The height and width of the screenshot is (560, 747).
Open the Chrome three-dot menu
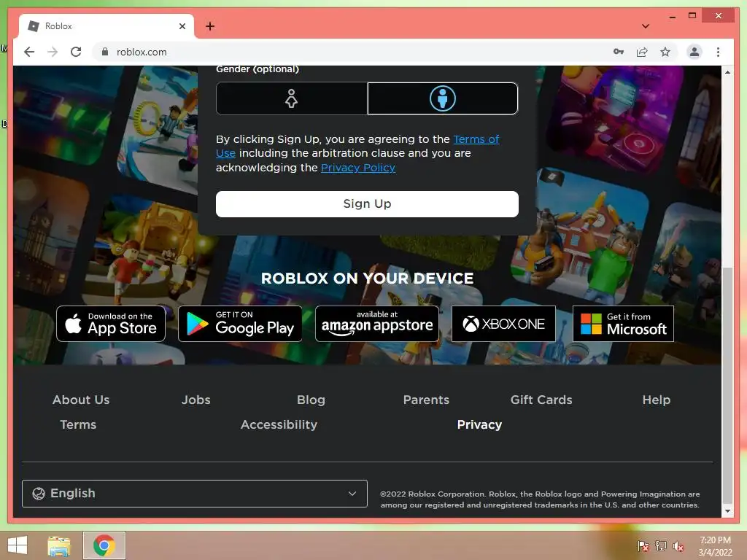pyautogui.click(x=718, y=52)
